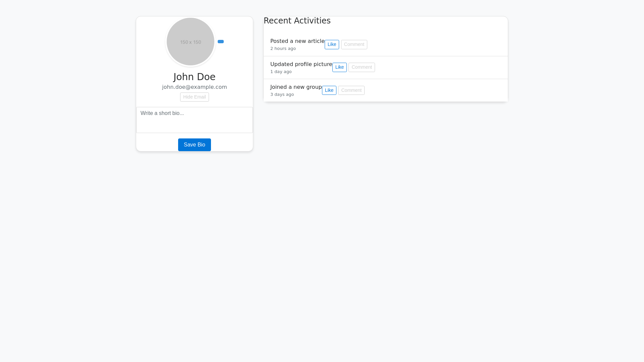Click the john.doe@example.com email text
644x362 pixels.
tap(194, 87)
